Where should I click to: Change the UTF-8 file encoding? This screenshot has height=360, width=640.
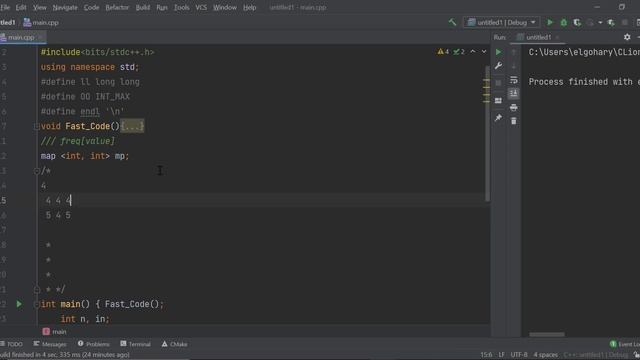519,355
